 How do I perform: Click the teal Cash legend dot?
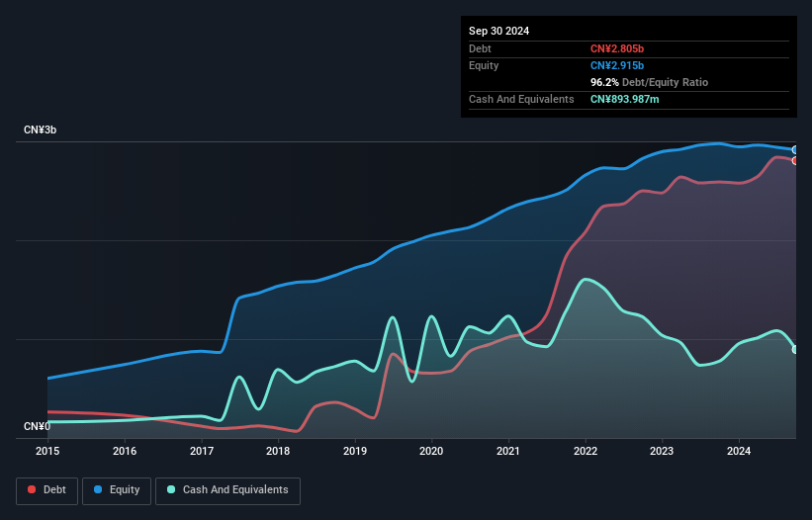coord(171,489)
